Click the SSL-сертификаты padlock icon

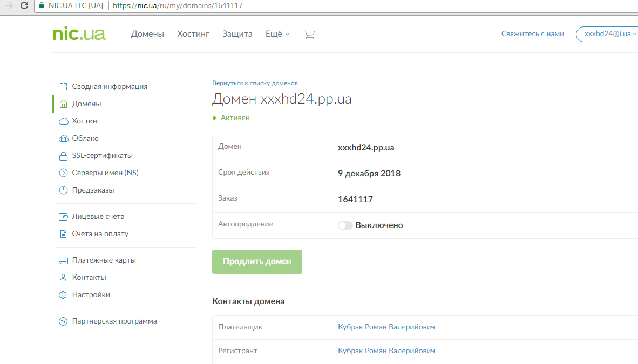[x=63, y=156]
